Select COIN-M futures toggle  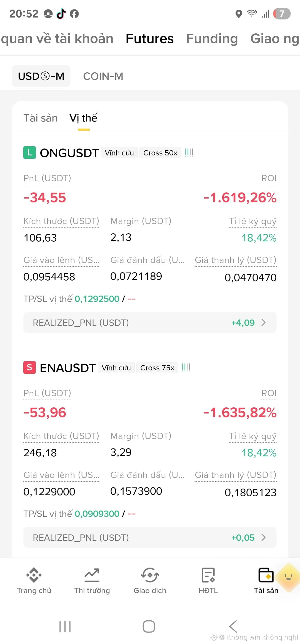tap(103, 76)
